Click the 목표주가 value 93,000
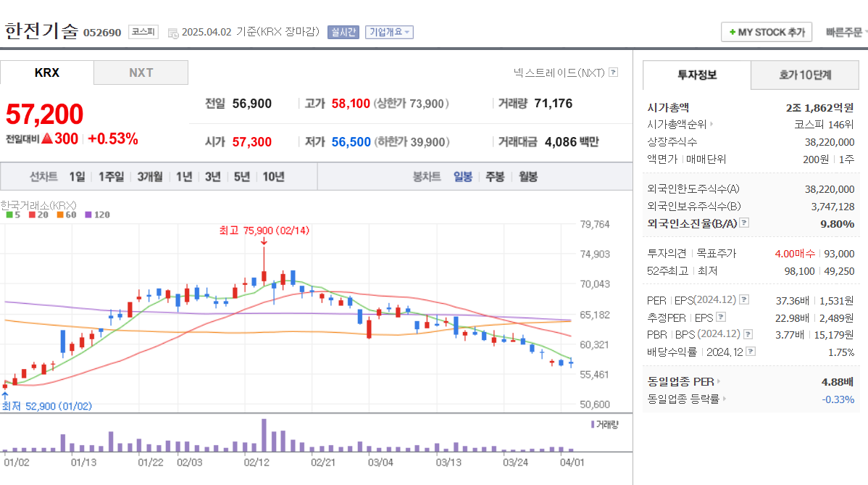The image size is (868, 485). point(839,254)
